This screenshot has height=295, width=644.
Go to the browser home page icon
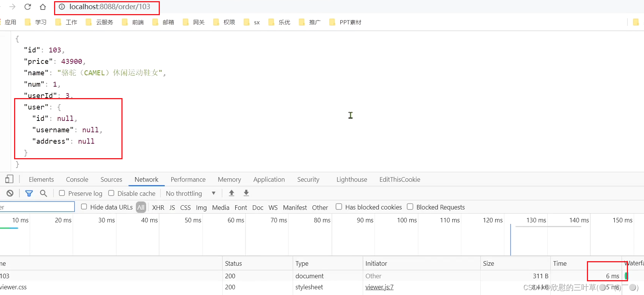(x=43, y=7)
